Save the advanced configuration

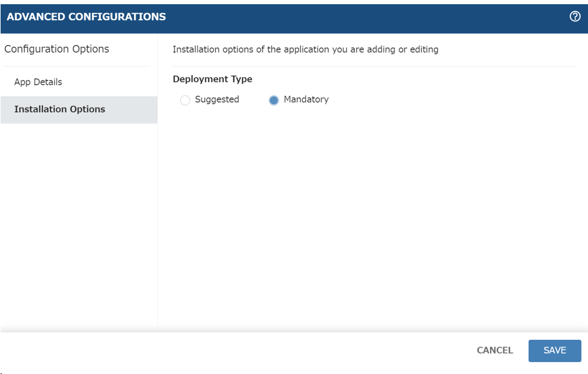(554, 351)
